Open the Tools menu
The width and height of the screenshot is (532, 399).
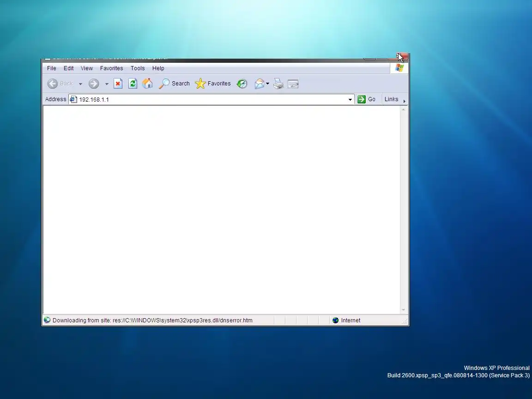click(138, 68)
